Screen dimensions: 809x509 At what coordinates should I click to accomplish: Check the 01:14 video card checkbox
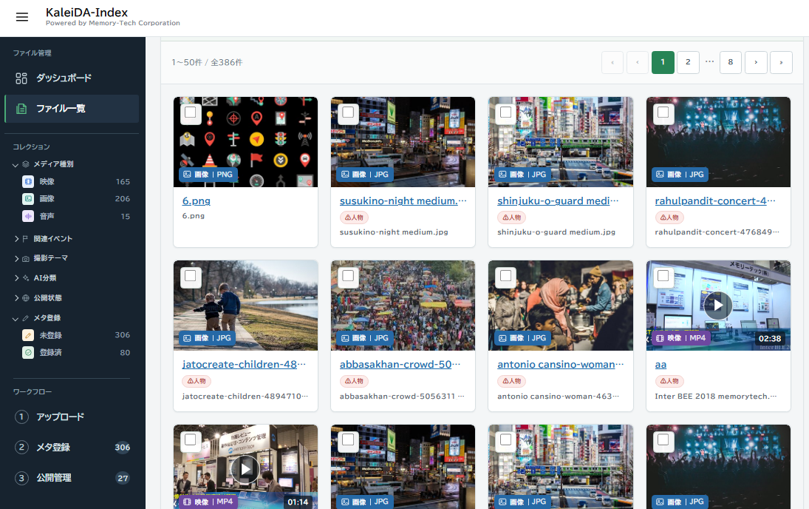[x=190, y=439]
